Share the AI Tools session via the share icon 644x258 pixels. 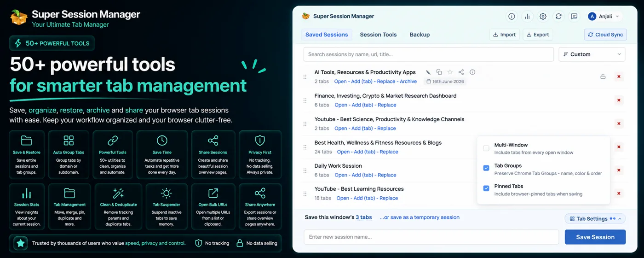[x=461, y=72]
